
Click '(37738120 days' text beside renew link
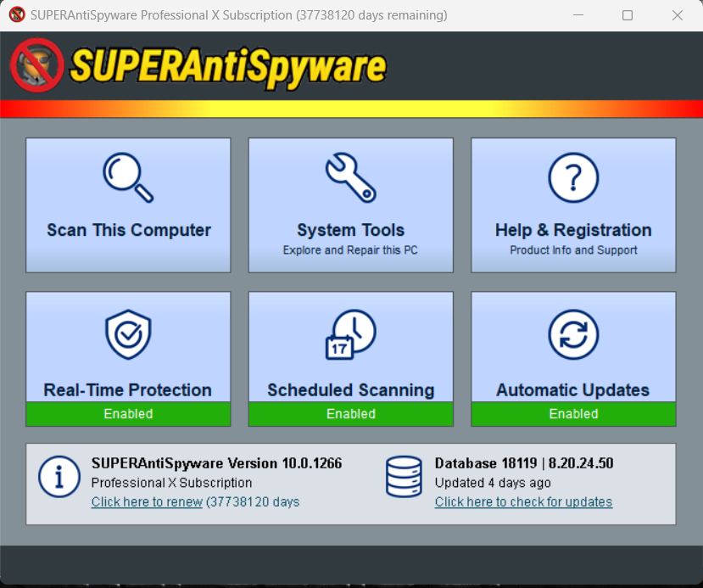click(253, 501)
